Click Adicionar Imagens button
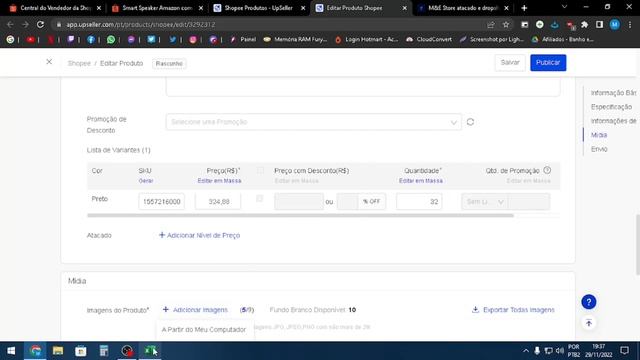The image size is (640, 360). point(195,310)
